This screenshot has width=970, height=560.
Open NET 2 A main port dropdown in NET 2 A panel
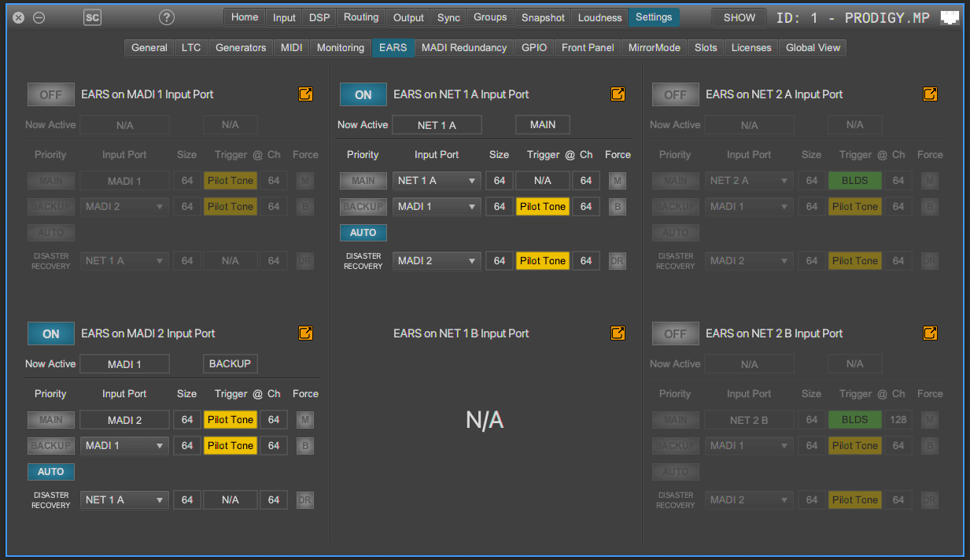coord(749,181)
